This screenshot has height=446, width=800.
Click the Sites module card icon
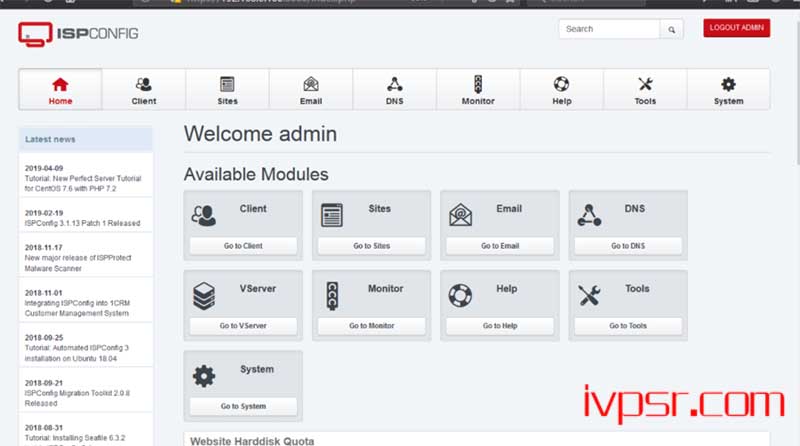point(332,215)
